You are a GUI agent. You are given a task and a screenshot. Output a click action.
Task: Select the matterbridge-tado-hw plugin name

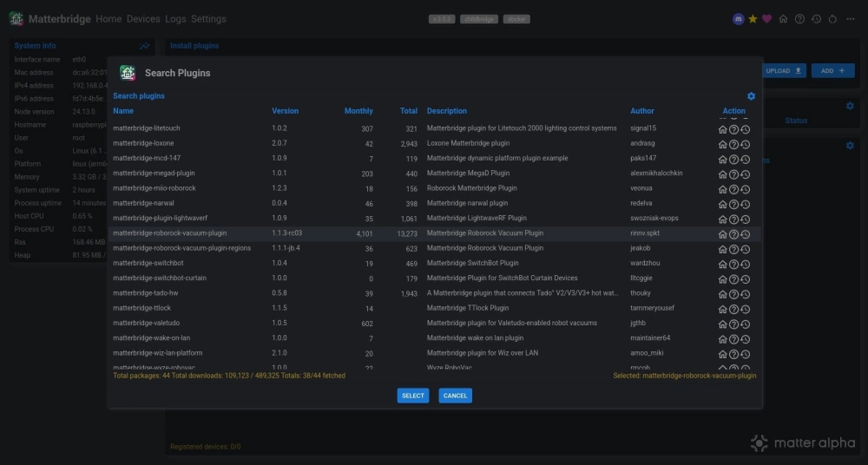click(x=146, y=293)
